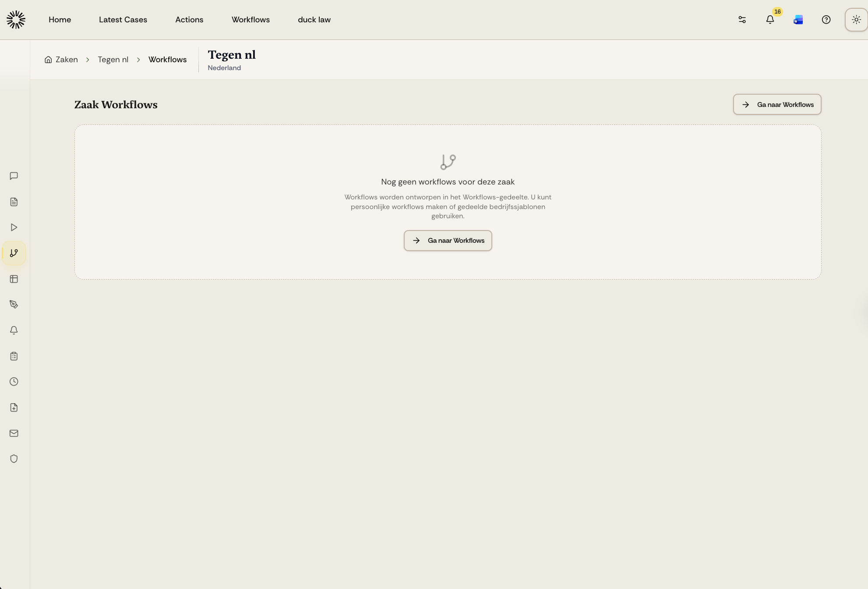This screenshot has height=589, width=868.
Task: Open Workflows in the top navigation
Action: 251,20
